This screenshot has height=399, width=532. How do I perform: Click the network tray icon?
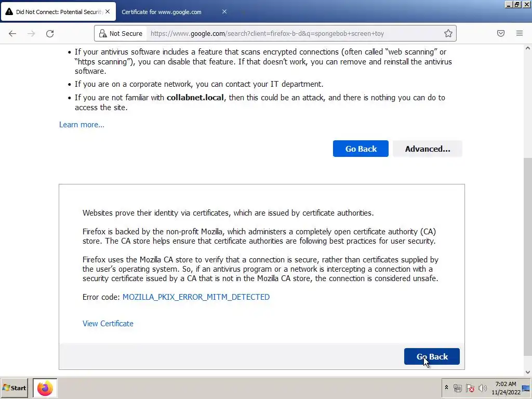point(457,388)
